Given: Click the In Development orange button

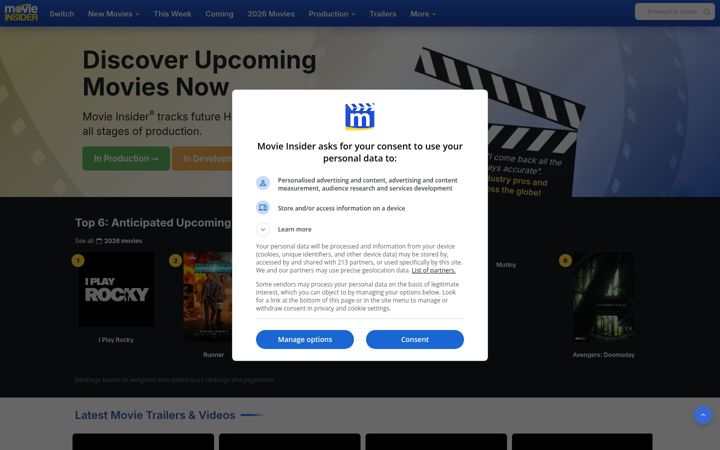Looking at the screenshot, I should point(202,158).
